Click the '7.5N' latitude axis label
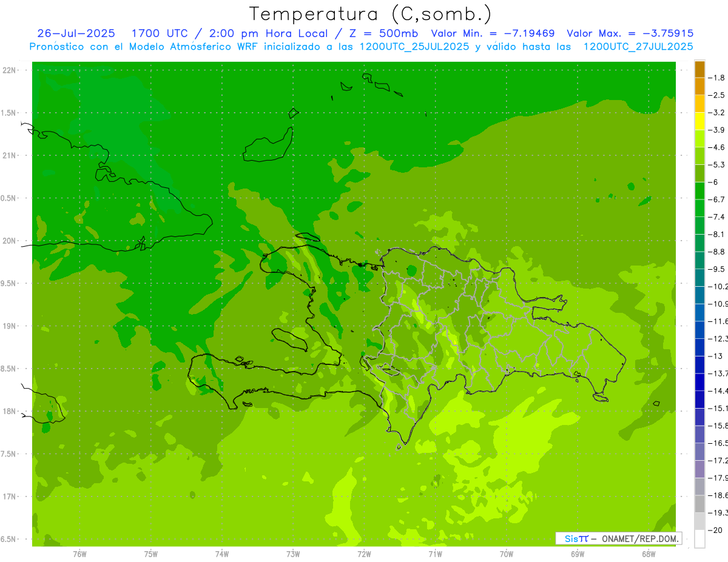This screenshot has width=728, height=562. pos(8,454)
